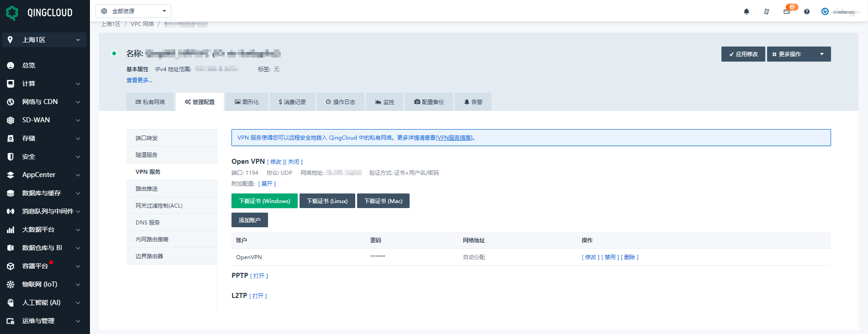The image size is (868, 334).
Task: Open the coupon wallet icon
Action: click(x=787, y=11)
